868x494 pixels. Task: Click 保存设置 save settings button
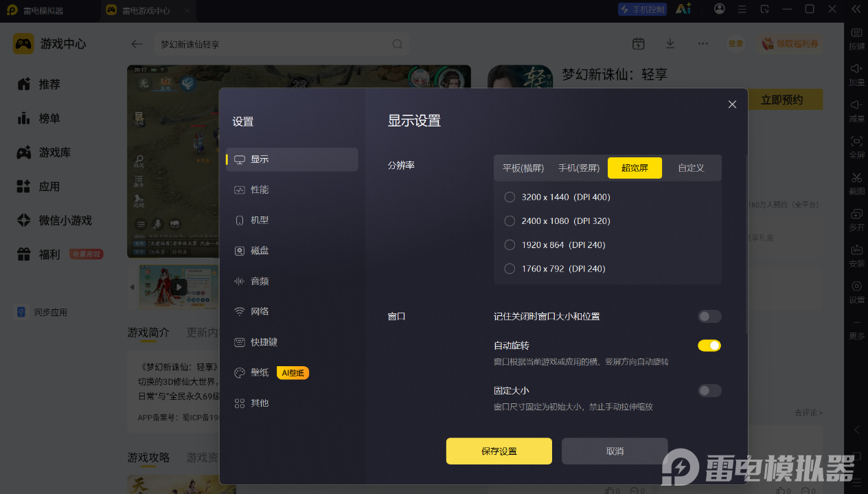tap(499, 451)
